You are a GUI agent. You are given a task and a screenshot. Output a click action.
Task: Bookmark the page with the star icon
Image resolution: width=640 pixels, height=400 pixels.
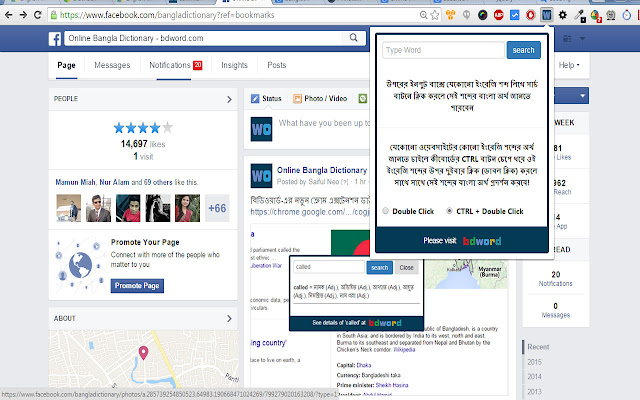(435, 15)
